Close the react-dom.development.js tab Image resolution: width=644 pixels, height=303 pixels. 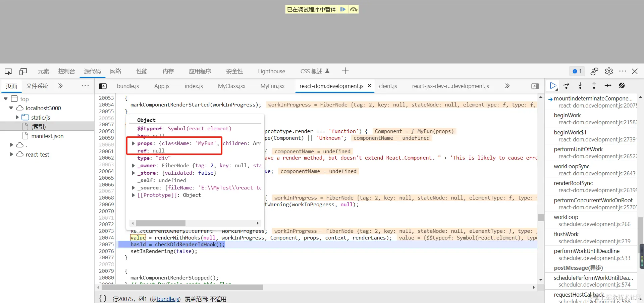(x=369, y=86)
